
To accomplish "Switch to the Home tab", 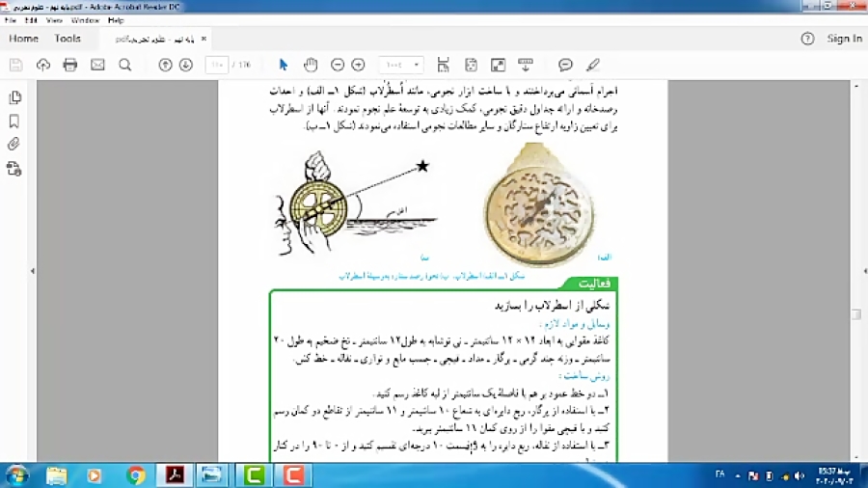I will click(x=23, y=39).
